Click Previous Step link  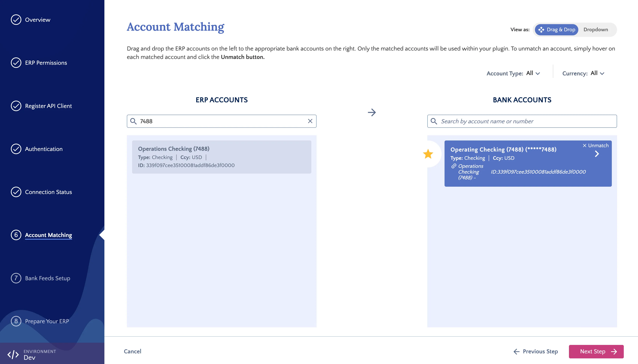coord(535,351)
